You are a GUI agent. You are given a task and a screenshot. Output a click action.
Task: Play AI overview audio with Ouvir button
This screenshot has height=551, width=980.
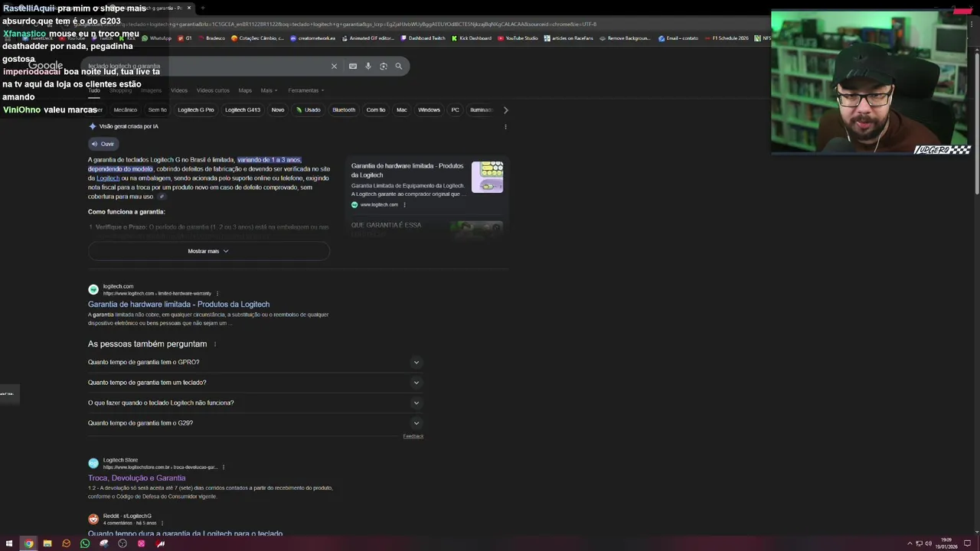pyautogui.click(x=103, y=144)
